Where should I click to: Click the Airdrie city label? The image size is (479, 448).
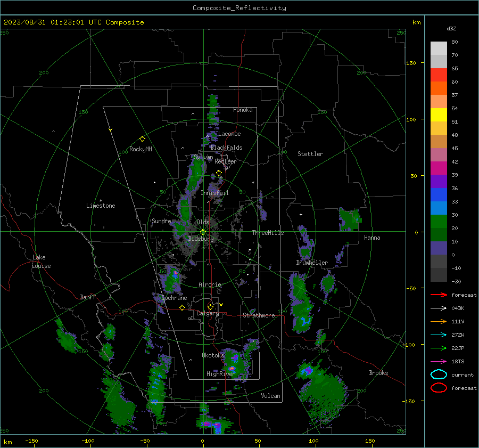(x=210, y=284)
